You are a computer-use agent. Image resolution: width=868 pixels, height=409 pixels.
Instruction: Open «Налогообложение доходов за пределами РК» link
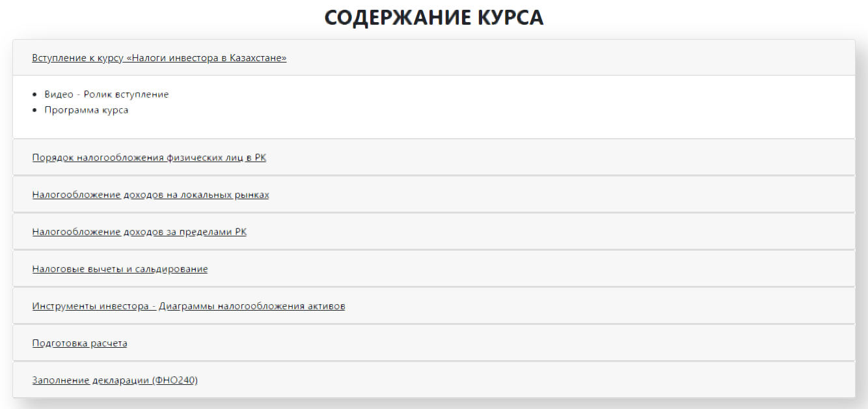(139, 232)
